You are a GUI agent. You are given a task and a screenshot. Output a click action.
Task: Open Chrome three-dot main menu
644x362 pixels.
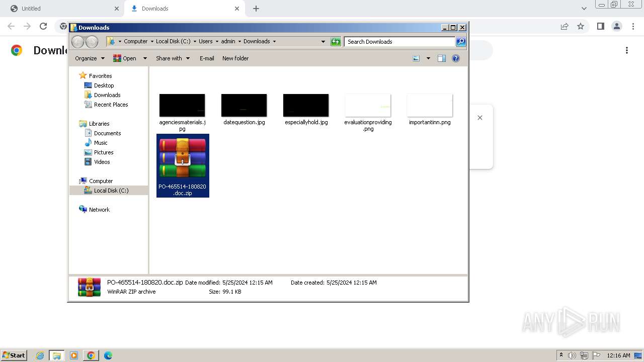coord(632,26)
